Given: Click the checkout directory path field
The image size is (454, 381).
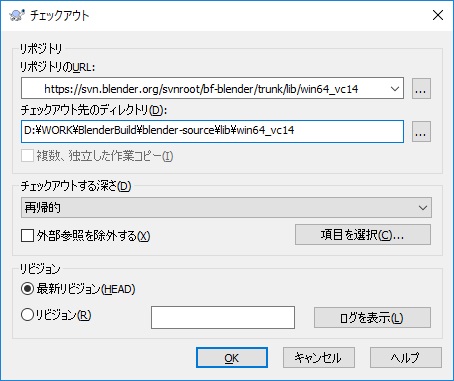Looking at the screenshot, I should (212, 132).
